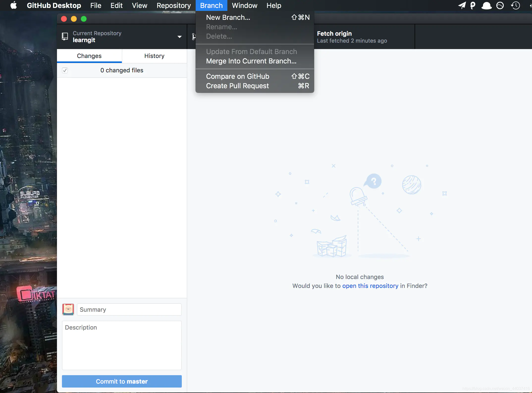Expand the Current Repository dropdown arrow
The height and width of the screenshot is (393, 532).
click(x=180, y=37)
